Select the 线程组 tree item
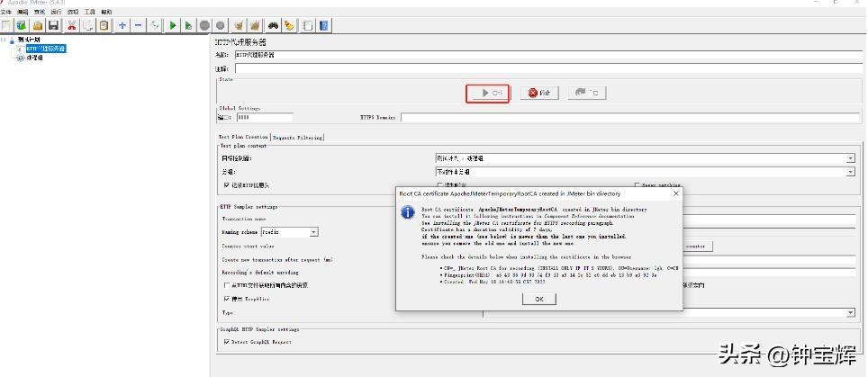Viewport: 868px width, 377px height. coord(35,58)
